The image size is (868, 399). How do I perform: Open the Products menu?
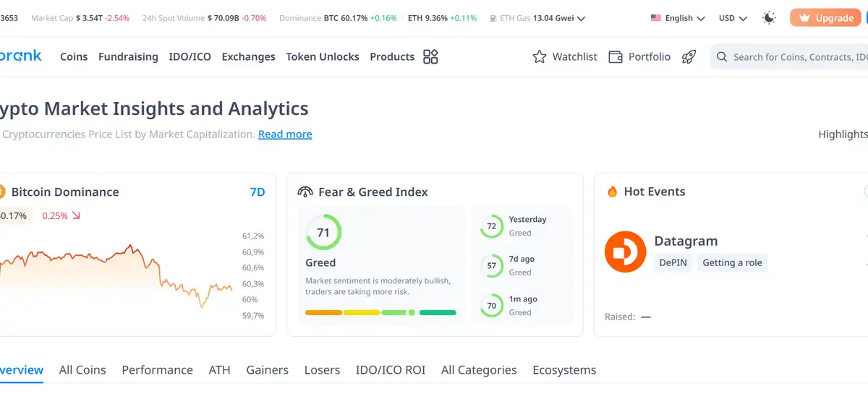point(392,56)
